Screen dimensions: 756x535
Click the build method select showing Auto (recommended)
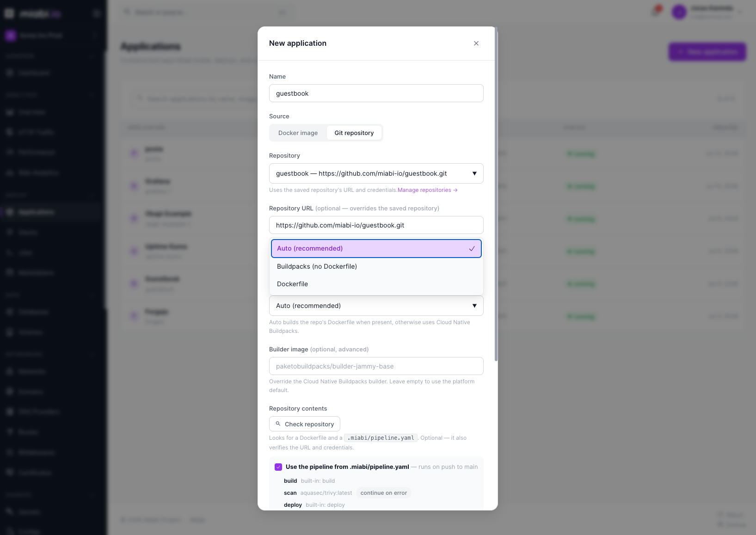(376, 306)
